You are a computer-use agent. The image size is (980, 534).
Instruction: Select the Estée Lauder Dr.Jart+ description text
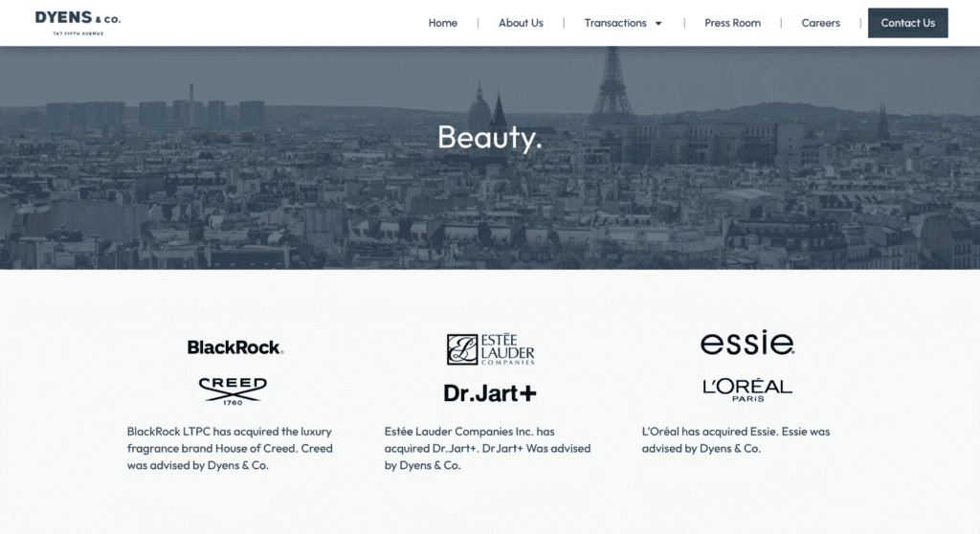(487, 448)
